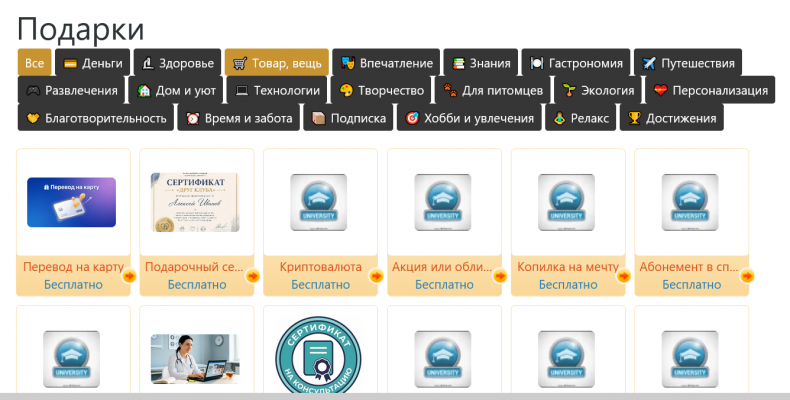Filter gifts by Деньги category
790x400 pixels.
pos(93,62)
